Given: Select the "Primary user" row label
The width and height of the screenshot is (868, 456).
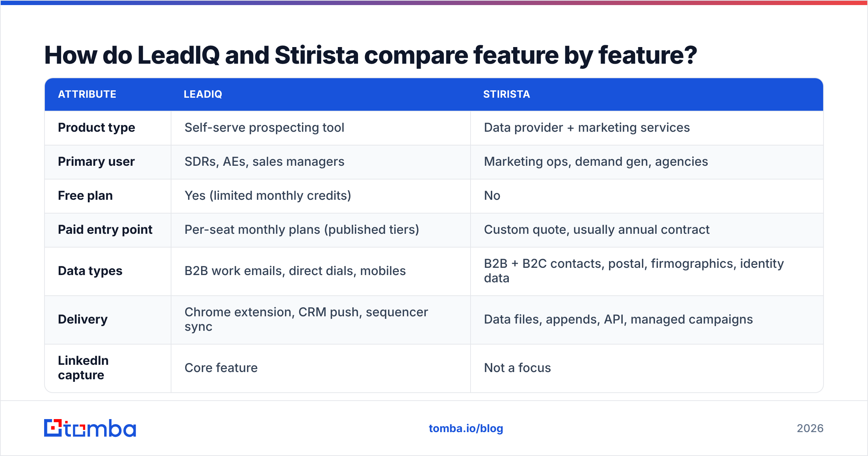Looking at the screenshot, I should (x=97, y=162).
